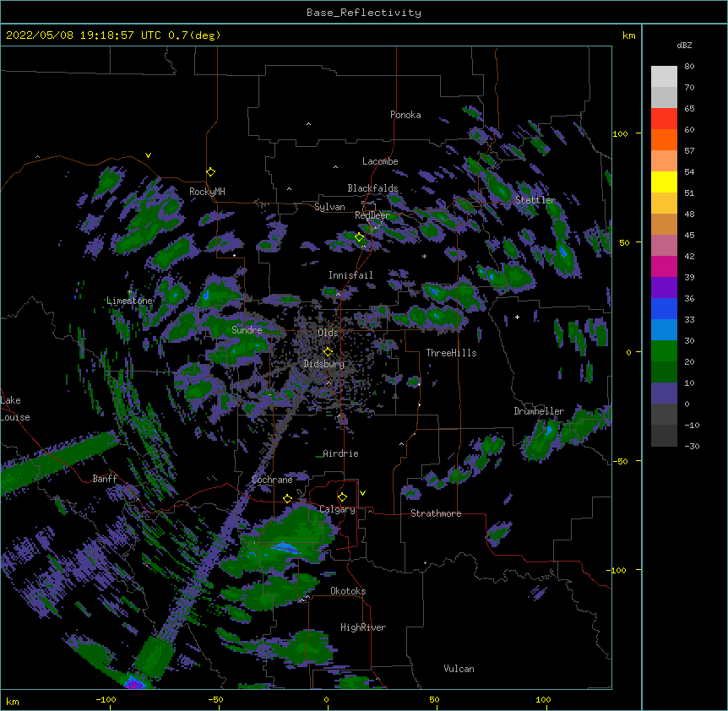728x711 pixels.
Task: Select the yellow diamond marker between Olds and Didsbury
Action: click(328, 352)
